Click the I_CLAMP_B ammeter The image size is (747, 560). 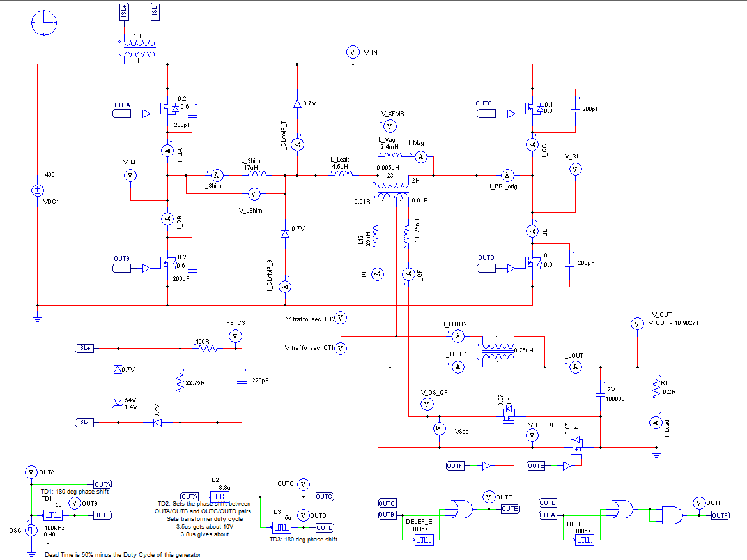point(285,287)
